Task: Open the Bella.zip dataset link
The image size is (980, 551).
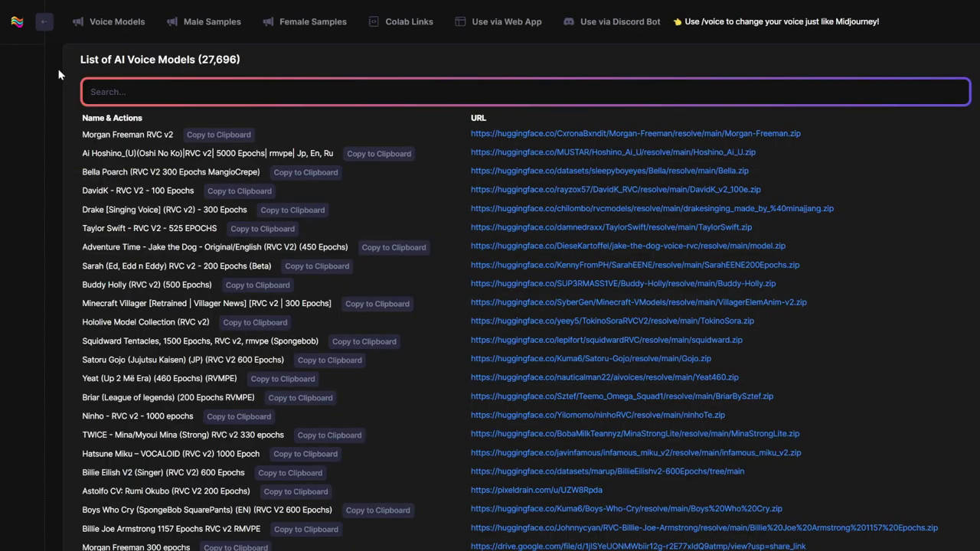Action: tap(609, 171)
